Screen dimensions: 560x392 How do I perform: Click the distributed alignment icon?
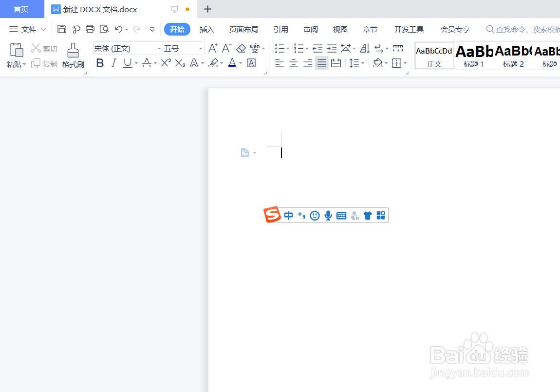[336, 63]
